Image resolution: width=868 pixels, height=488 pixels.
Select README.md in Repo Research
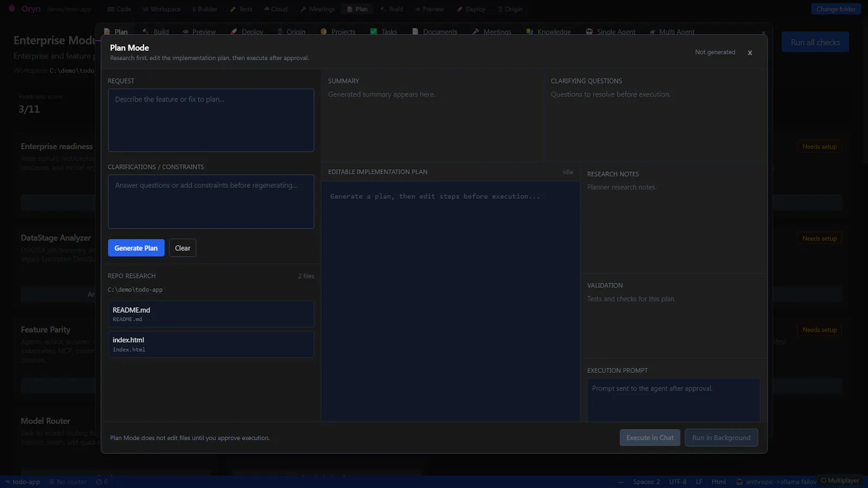click(x=211, y=314)
